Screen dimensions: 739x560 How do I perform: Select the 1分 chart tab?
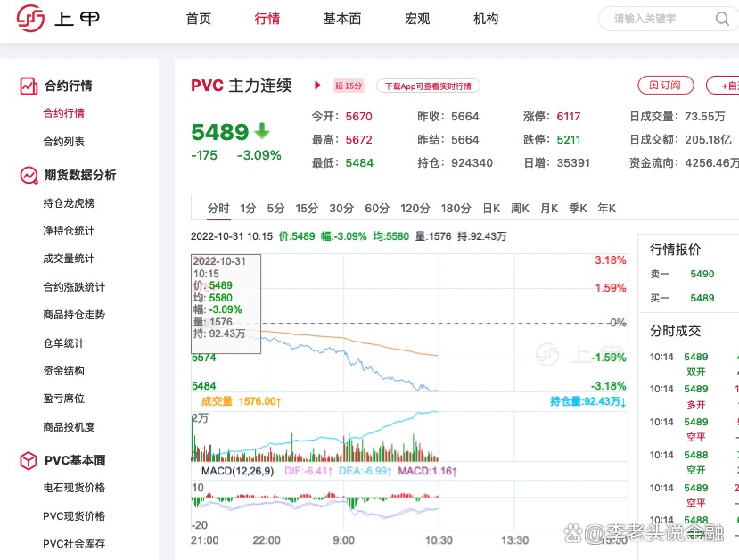point(248,209)
